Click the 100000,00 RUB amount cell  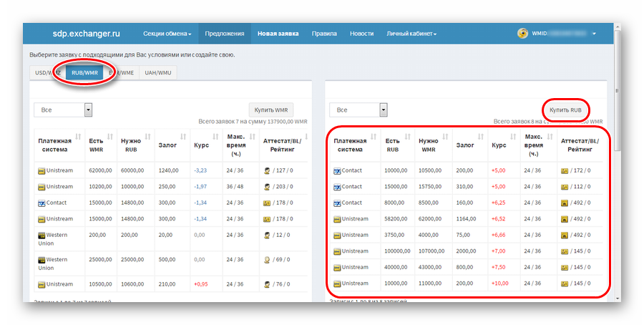397,251
